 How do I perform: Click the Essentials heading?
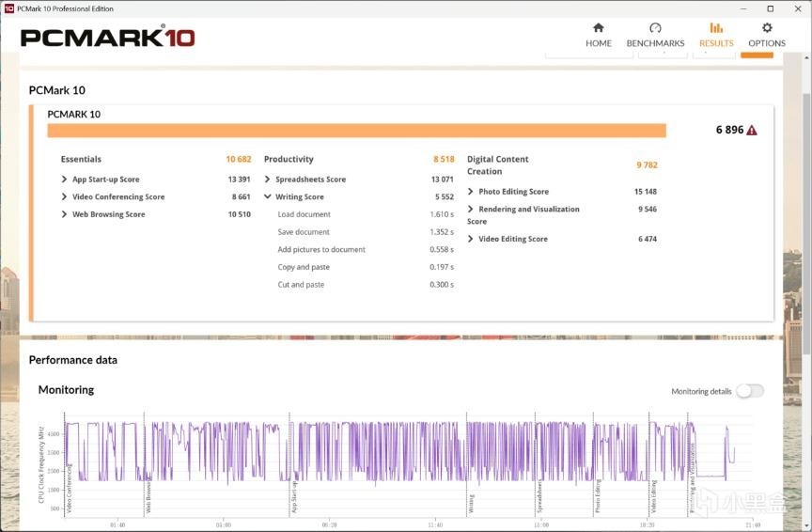coord(81,159)
